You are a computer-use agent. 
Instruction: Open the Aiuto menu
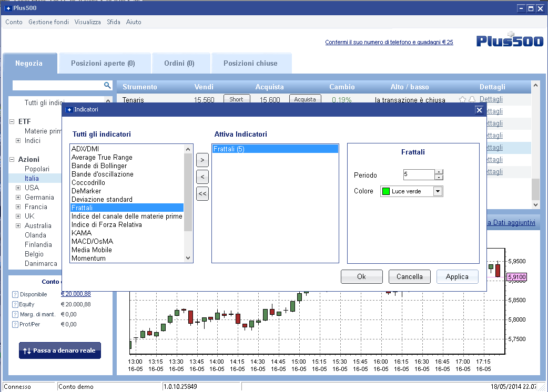click(x=134, y=22)
